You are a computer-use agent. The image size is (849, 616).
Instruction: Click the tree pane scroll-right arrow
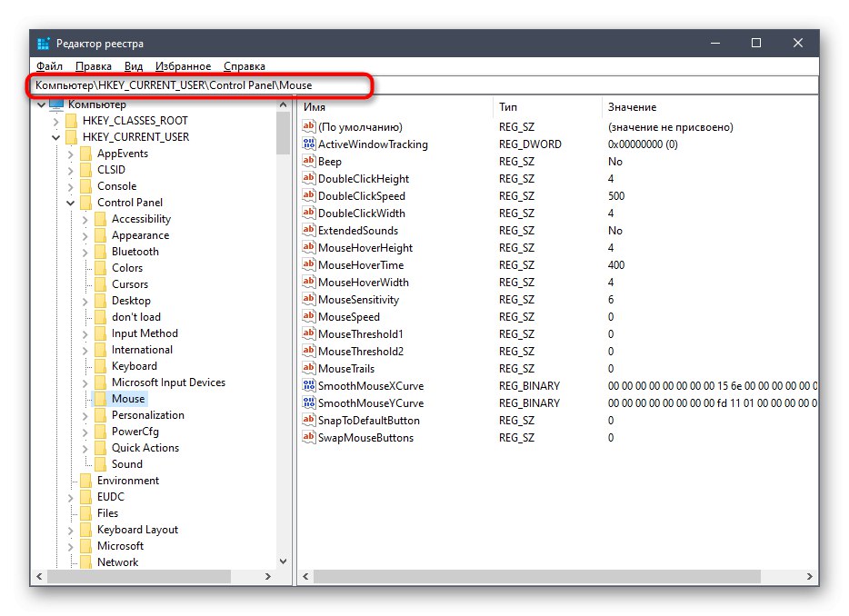pos(268,577)
